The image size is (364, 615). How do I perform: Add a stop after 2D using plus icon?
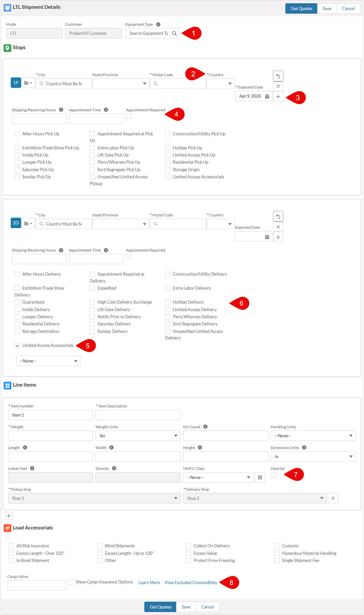(278, 237)
